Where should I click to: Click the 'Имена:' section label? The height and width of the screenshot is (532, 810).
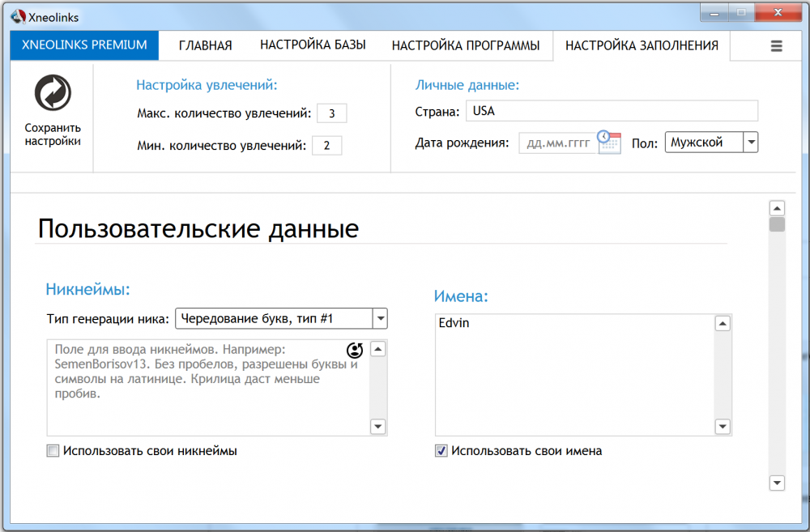(461, 296)
